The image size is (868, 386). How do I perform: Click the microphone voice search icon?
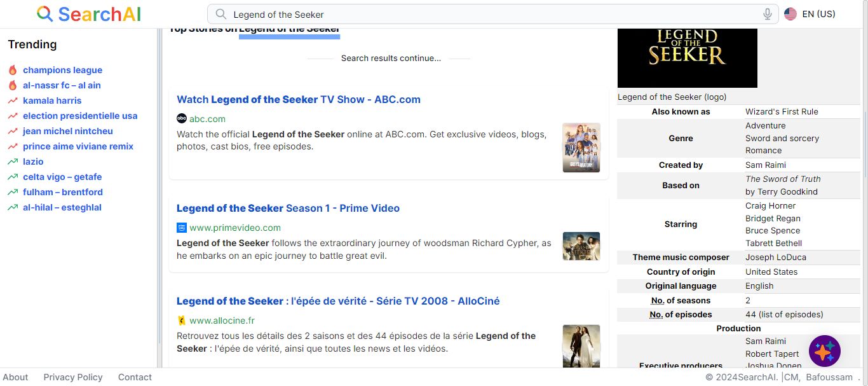[x=768, y=14]
